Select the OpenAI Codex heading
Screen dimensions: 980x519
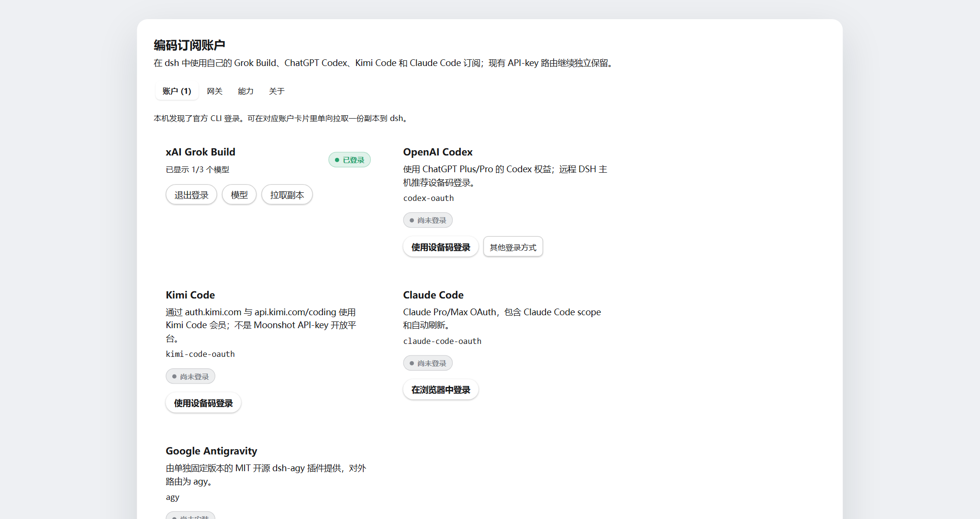(x=438, y=152)
